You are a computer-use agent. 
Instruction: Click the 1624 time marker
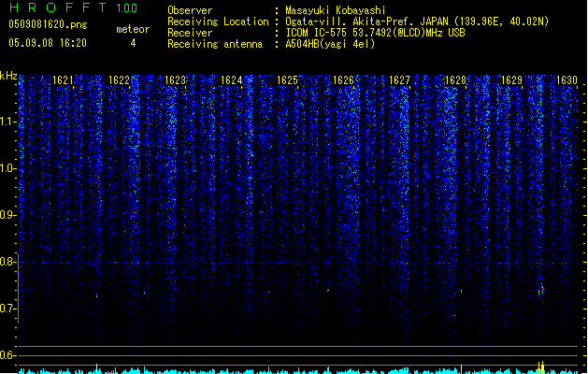(x=232, y=80)
